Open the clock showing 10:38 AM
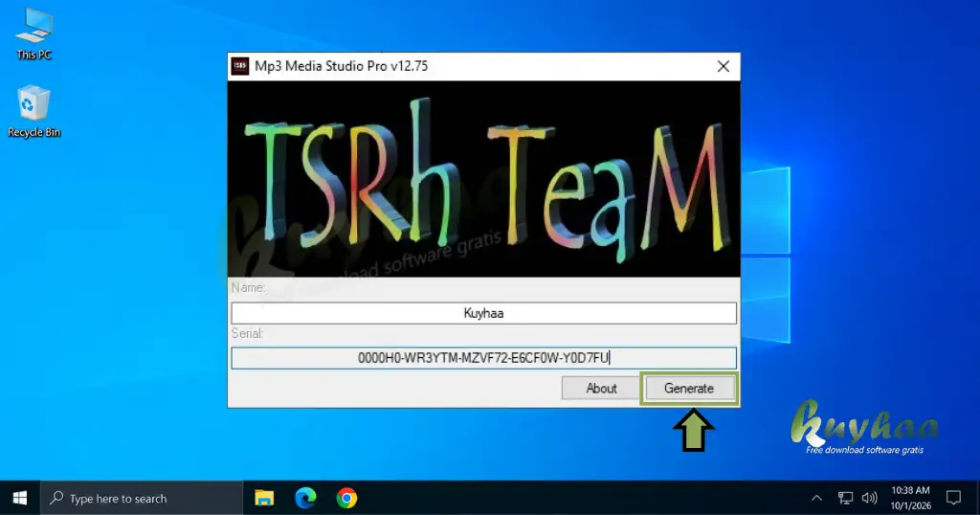The image size is (980, 515). (x=911, y=498)
